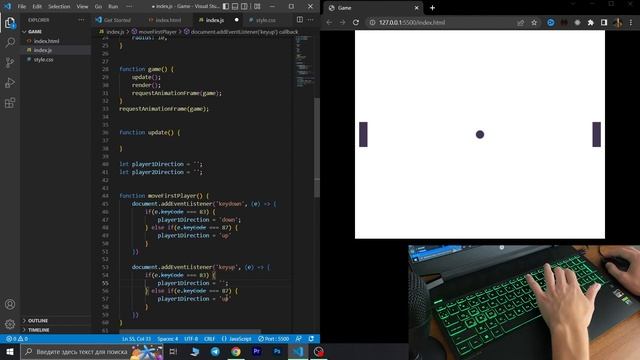The image size is (640, 360).
Task: Customize layout icon in VS Code title bar
Action: [257, 7]
